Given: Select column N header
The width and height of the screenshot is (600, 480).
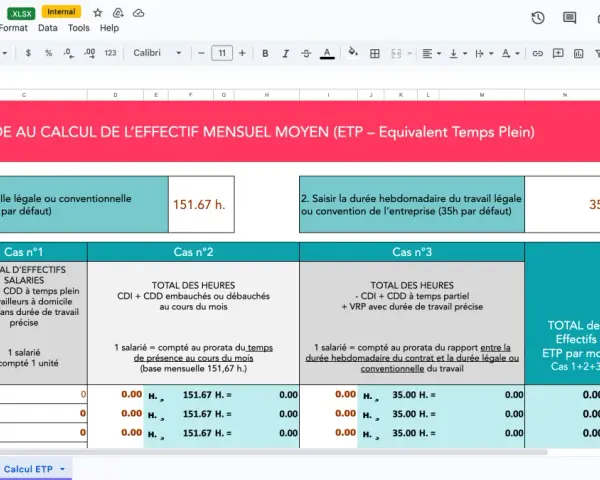Looking at the screenshot, I should click(x=562, y=95).
